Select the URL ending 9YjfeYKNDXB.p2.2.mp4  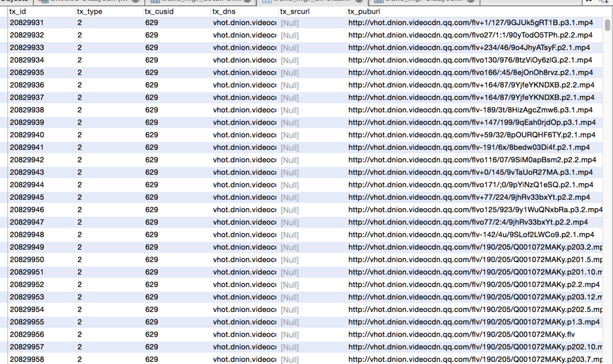(x=472, y=85)
